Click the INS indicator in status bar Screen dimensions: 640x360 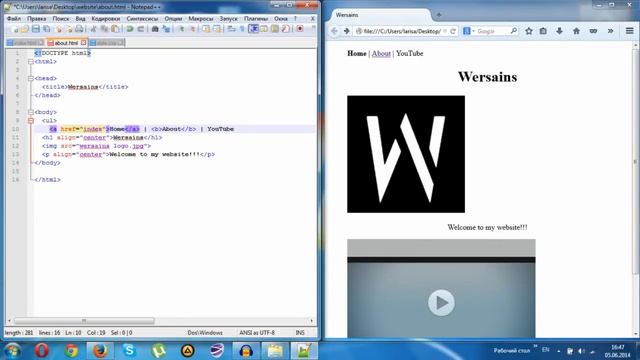coord(300,333)
